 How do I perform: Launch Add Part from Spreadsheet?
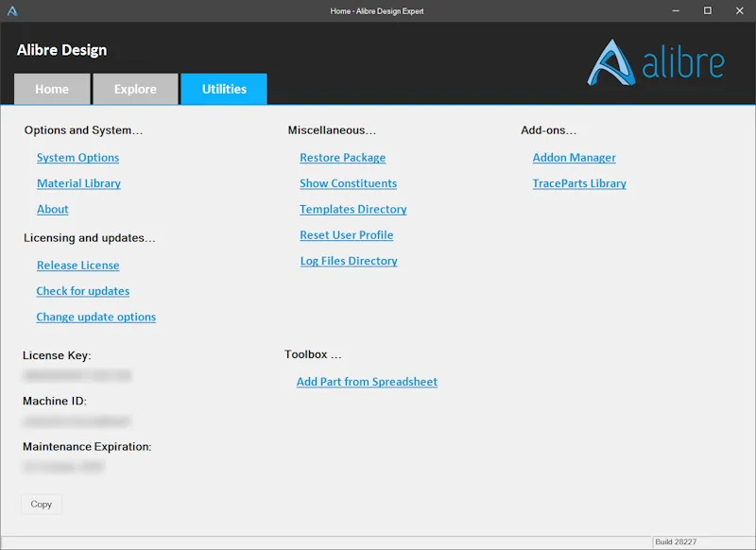point(367,382)
